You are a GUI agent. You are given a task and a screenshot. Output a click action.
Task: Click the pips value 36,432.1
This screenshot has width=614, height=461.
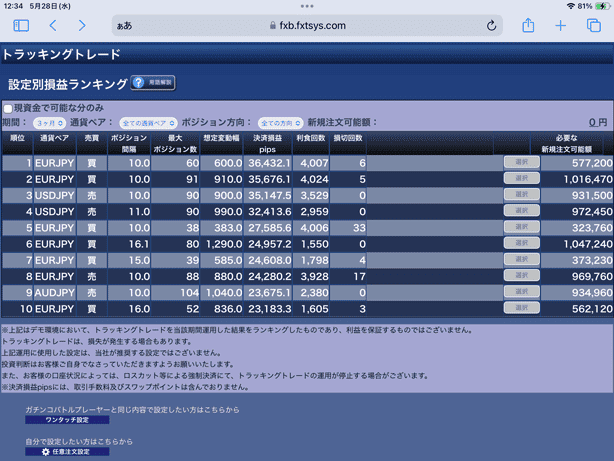(269, 163)
